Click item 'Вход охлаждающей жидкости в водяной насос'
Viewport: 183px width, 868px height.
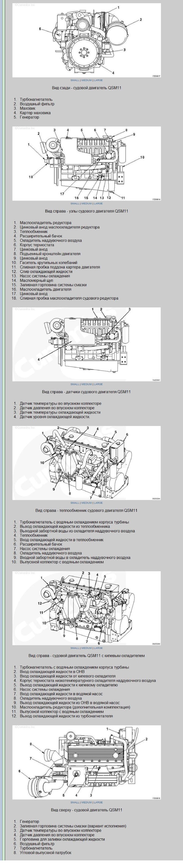[61, 694]
